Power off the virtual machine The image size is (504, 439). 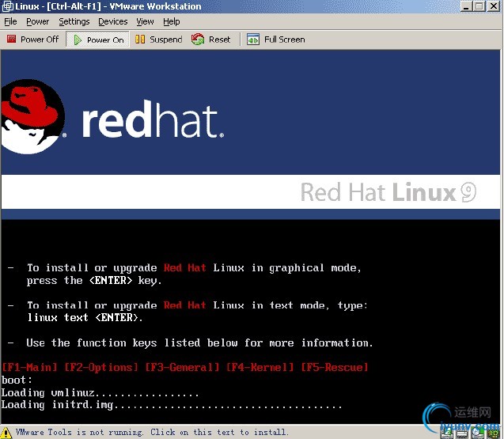33,40
